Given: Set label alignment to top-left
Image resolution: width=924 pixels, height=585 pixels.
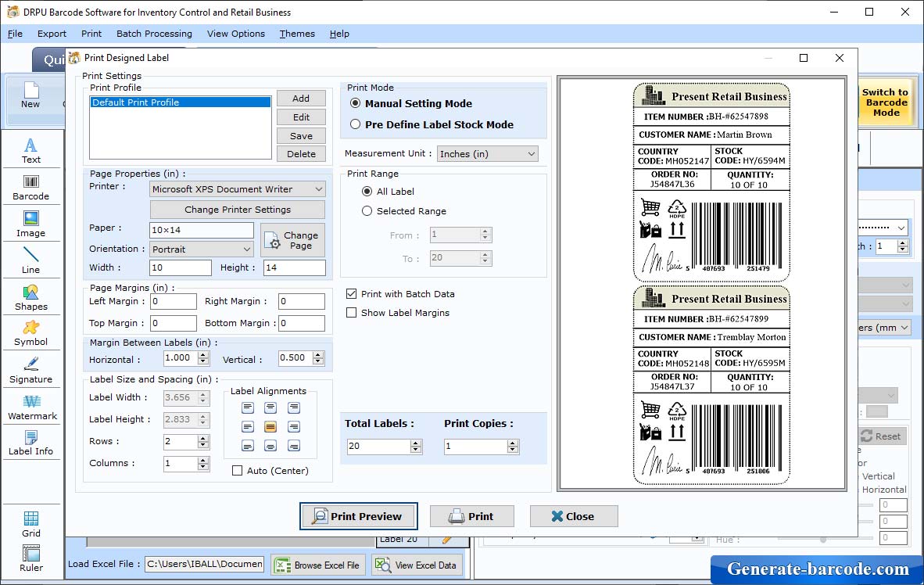Looking at the screenshot, I should [248, 407].
